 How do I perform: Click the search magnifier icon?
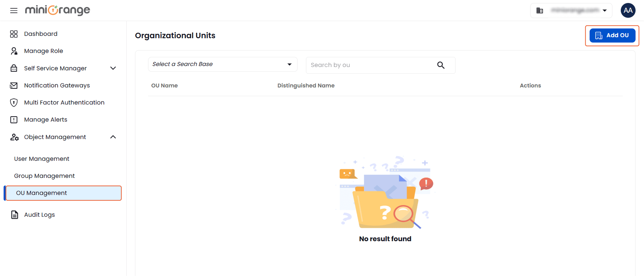click(x=441, y=65)
